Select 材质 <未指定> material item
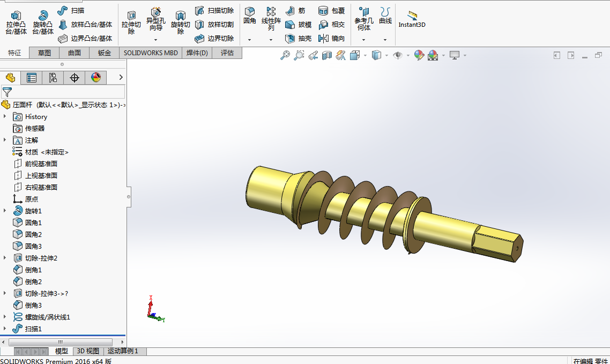 (x=40, y=152)
